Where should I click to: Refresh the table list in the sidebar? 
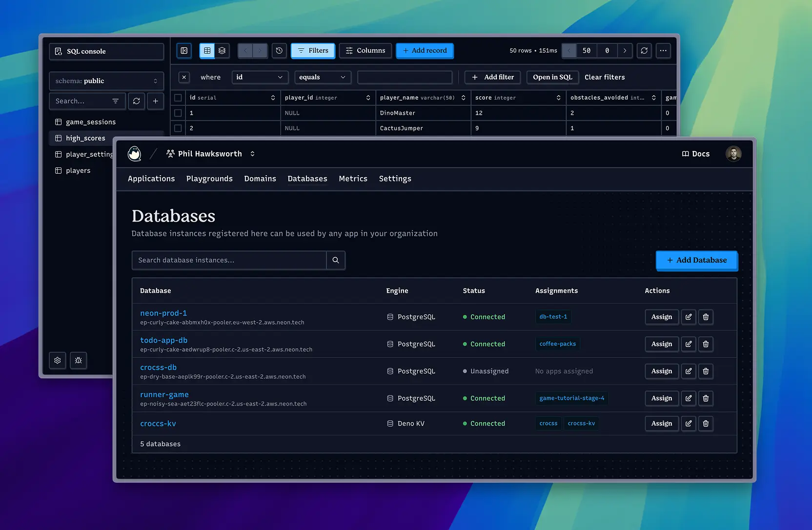136,101
